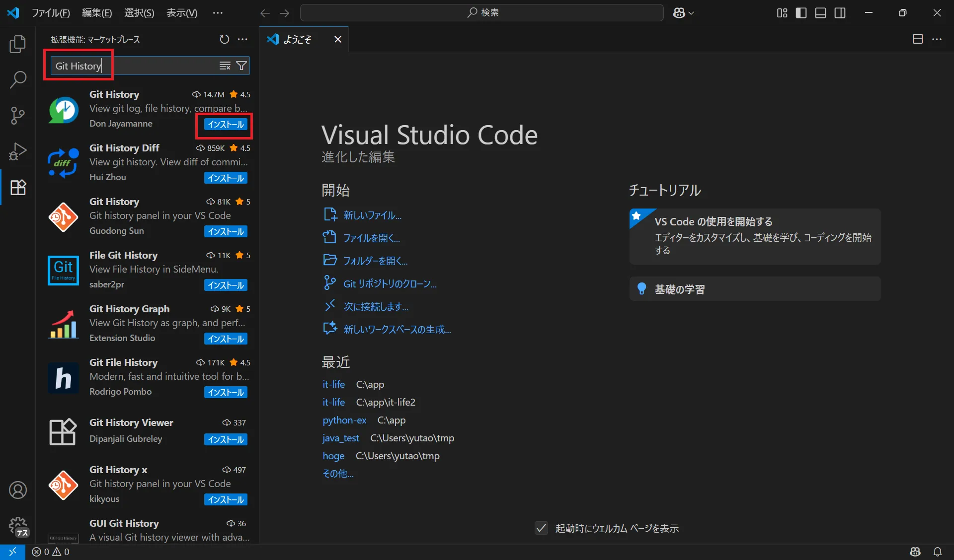The height and width of the screenshot is (560, 954).
Task: Show errors and warnings in status bar
Action: [x=51, y=552]
